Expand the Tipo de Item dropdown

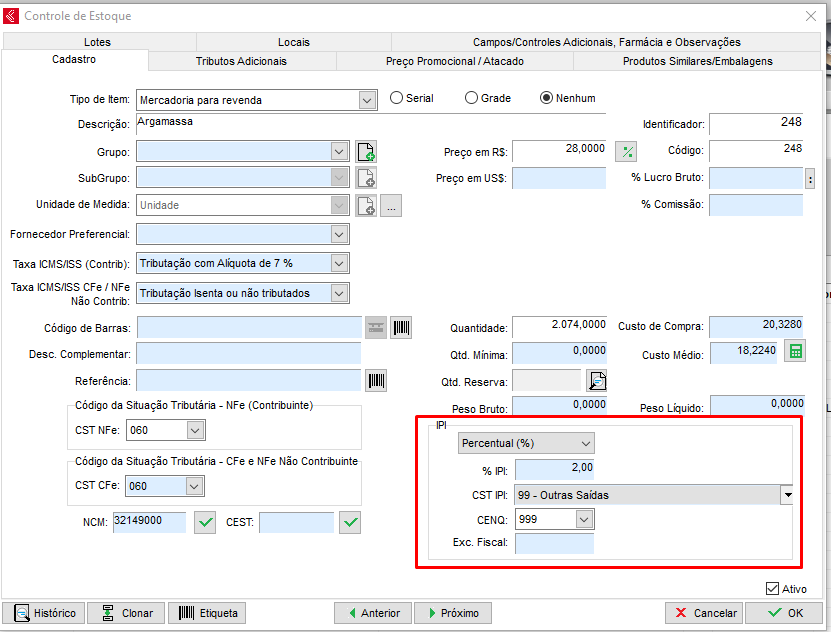click(x=367, y=100)
